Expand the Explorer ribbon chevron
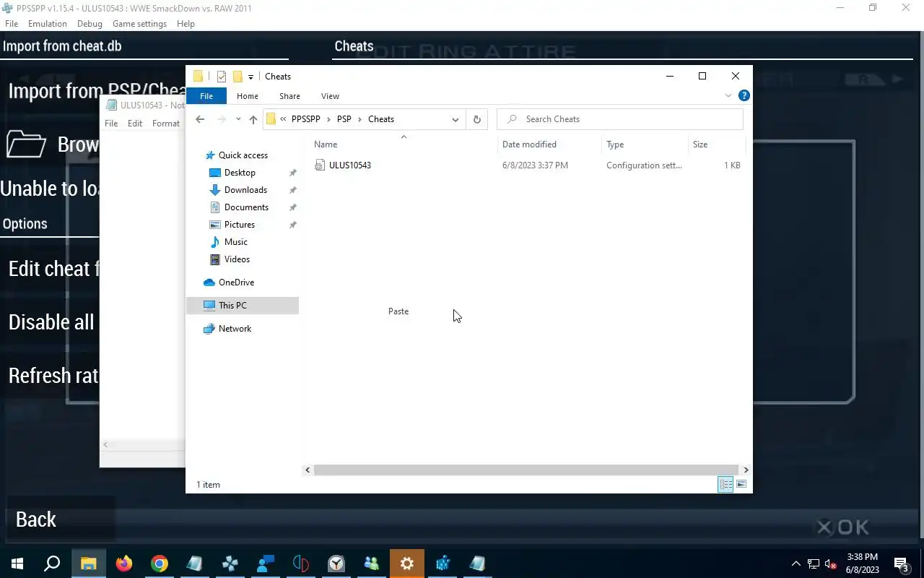The width and height of the screenshot is (924, 578). (x=728, y=95)
